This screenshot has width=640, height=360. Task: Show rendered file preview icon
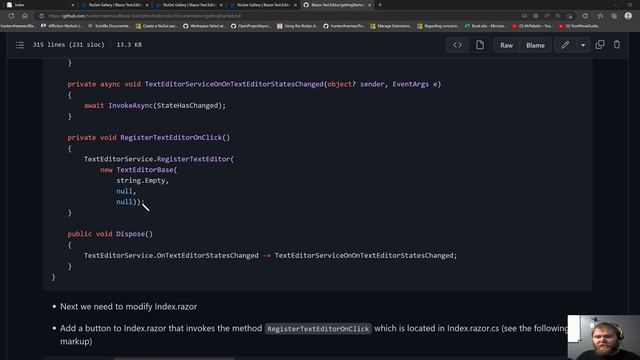tap(480, 45)
